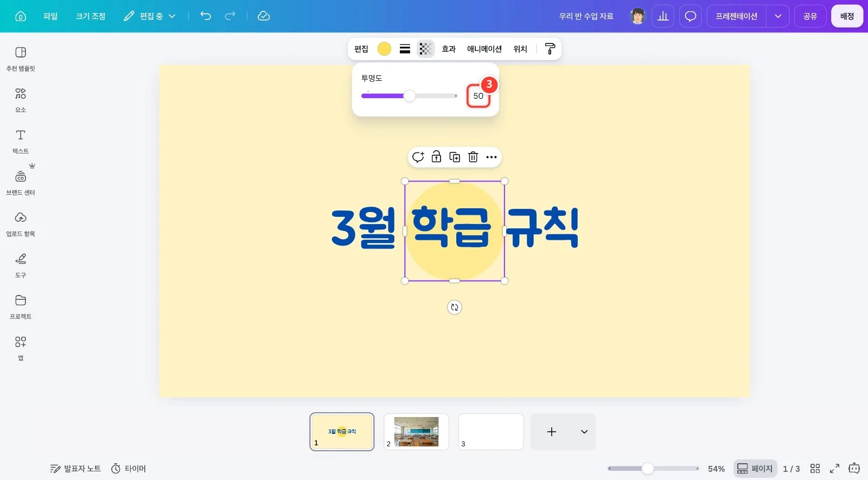Image resolution: width=868 pixels, height=480 pixels.
Task: Duplicate the selected element
Action: tap(455, 157)
